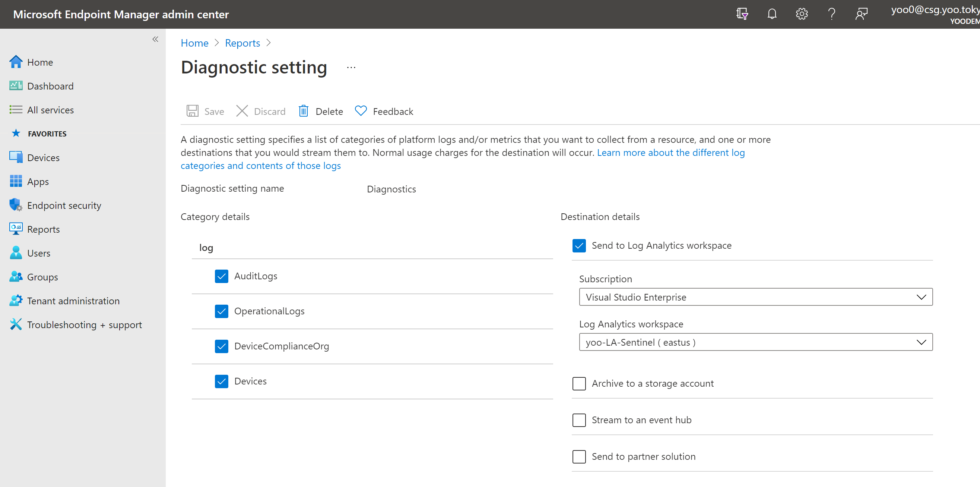The image size is (980, 487).
Task: Click the feedback person icon in header
Action: [861, 14]
